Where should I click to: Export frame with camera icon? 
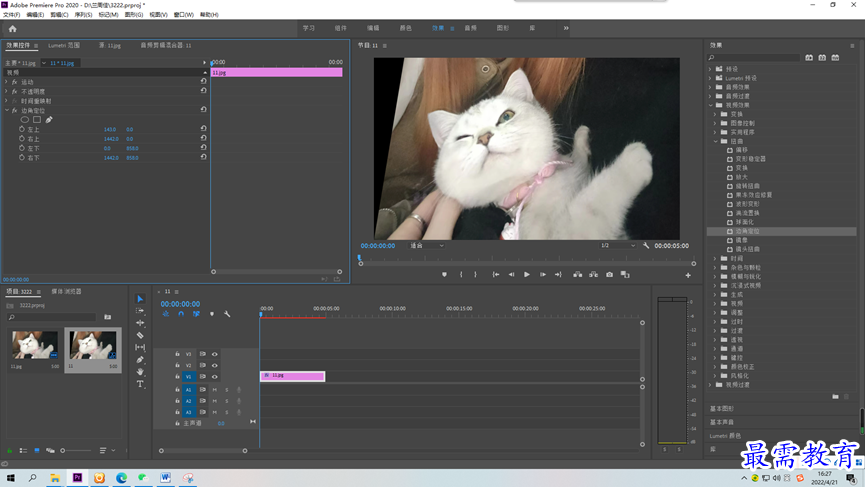[x=609, y=275]
